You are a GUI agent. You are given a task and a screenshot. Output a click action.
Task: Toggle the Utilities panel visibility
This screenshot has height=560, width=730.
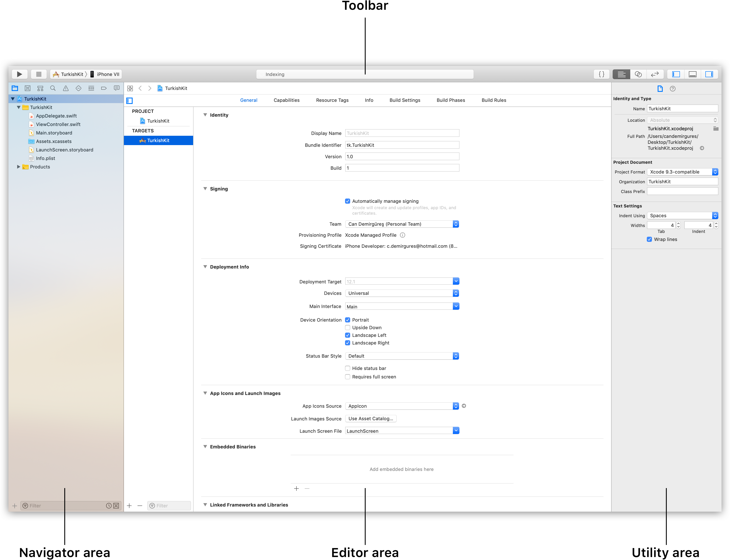click(x=709, y=74)
